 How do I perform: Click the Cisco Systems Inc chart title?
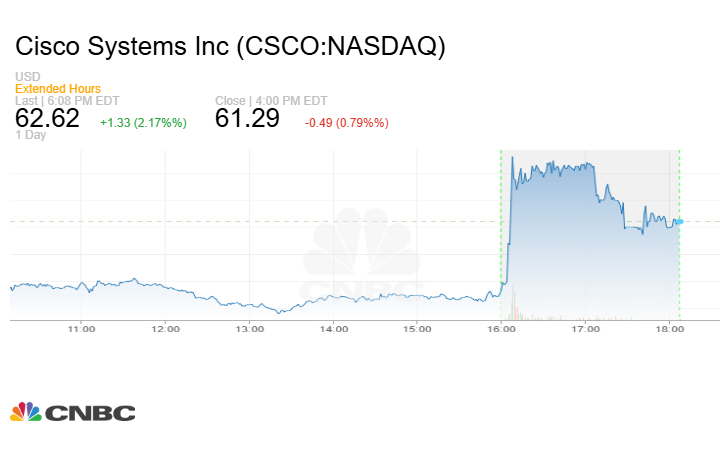click(x=229, y=46)
